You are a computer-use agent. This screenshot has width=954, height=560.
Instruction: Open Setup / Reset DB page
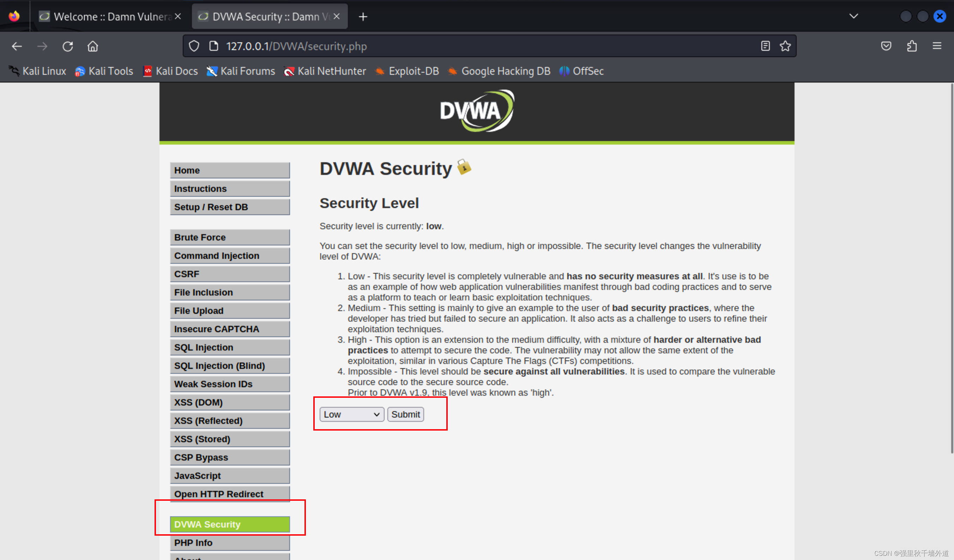click(x=230, y=207)
